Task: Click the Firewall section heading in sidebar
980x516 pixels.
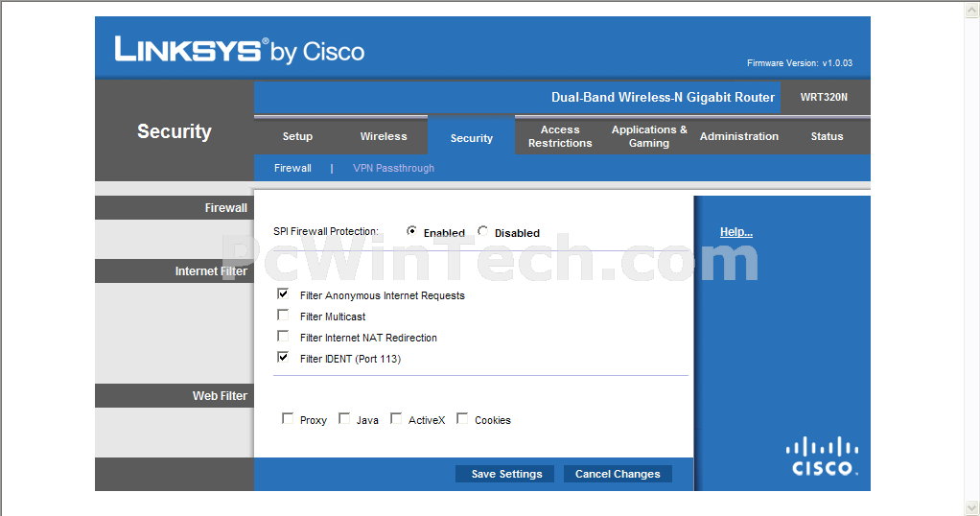Action: 225,208
